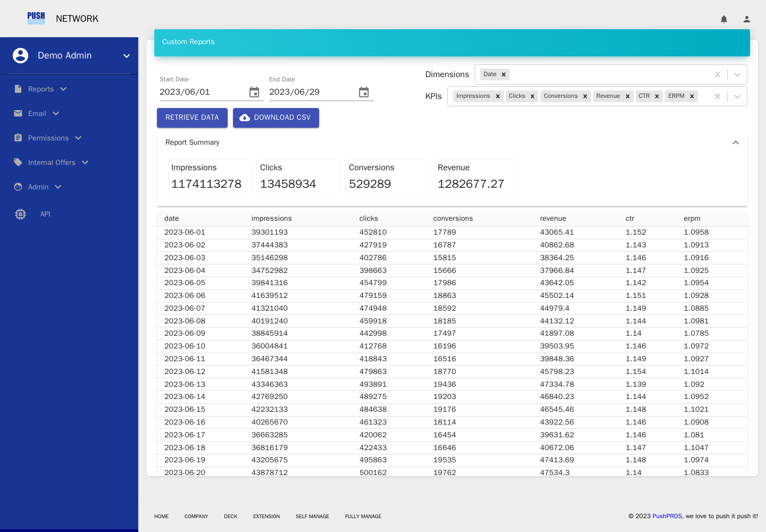Click the Download CSV button
The width and height of the screenshot is (766, 532).
tap(276, 118)
